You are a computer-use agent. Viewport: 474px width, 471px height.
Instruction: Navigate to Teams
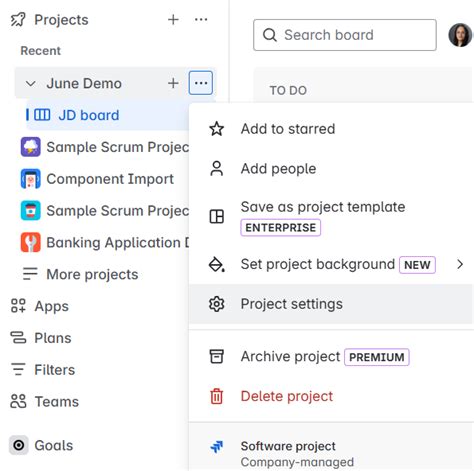point(57,402)
